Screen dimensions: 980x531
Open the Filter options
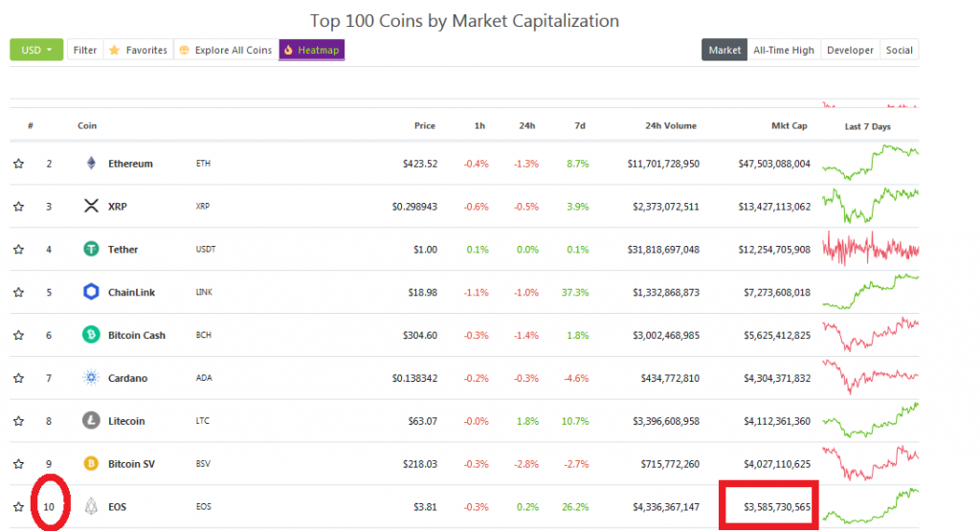click(85, 50)
